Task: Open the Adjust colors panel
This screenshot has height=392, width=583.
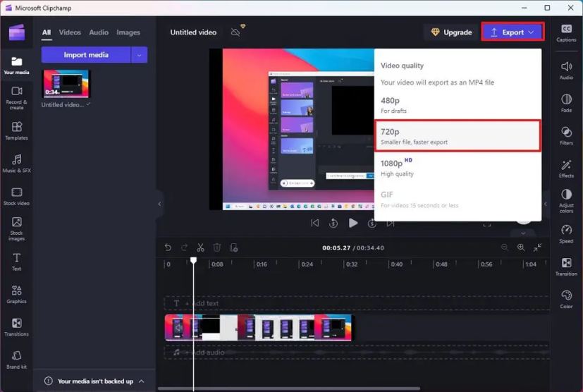Action: tap(566, 201)
